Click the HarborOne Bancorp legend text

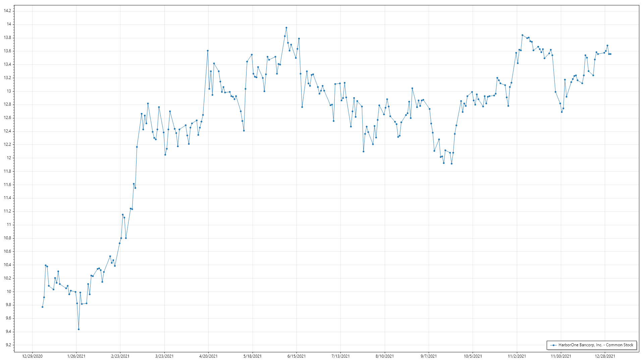[x=596, y=345]
